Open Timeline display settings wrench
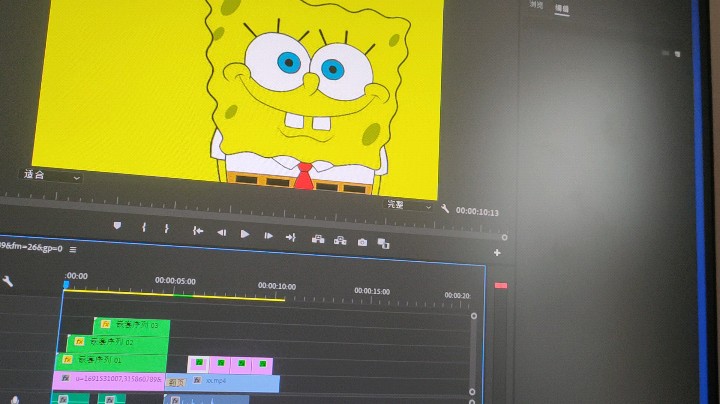Screen dimensions: 720x404 coord(7,281)
